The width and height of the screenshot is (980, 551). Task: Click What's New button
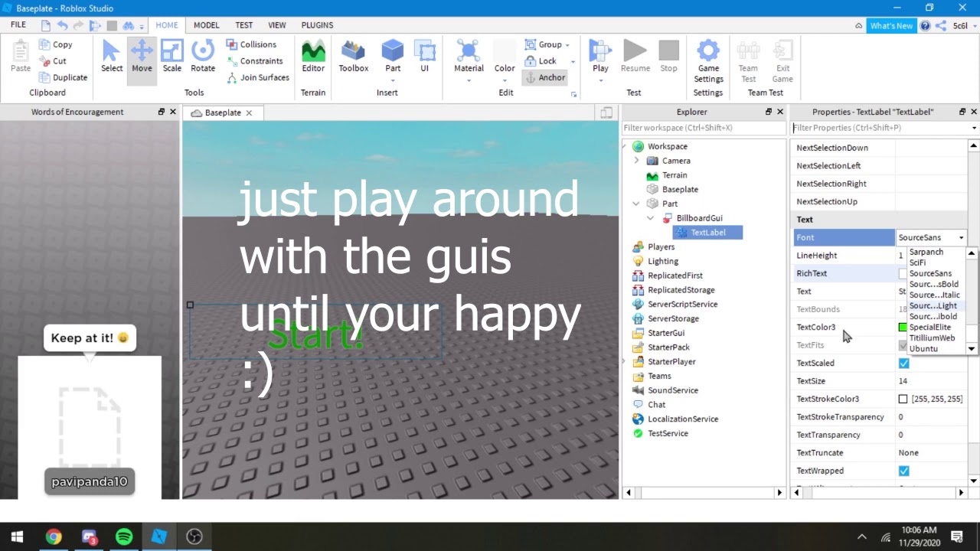click(x=892, y=25)
